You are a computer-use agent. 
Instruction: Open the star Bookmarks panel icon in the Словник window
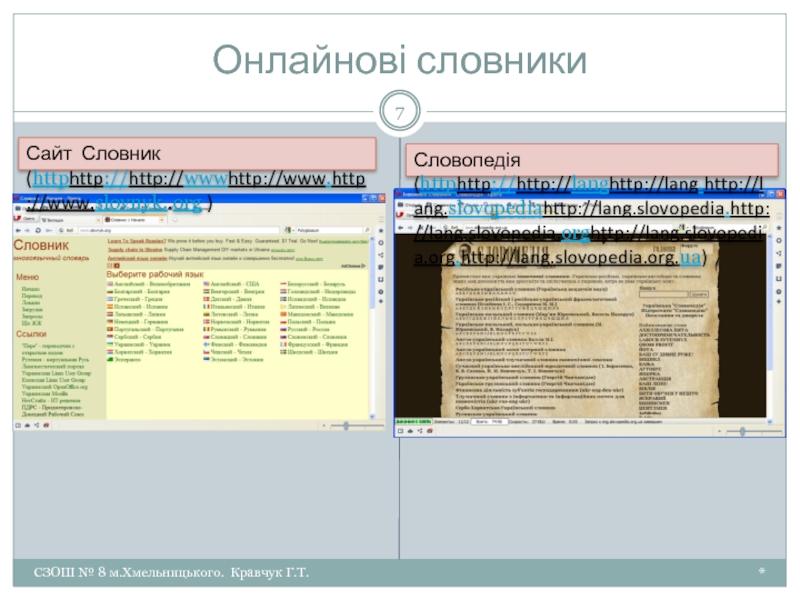point(381,231)
